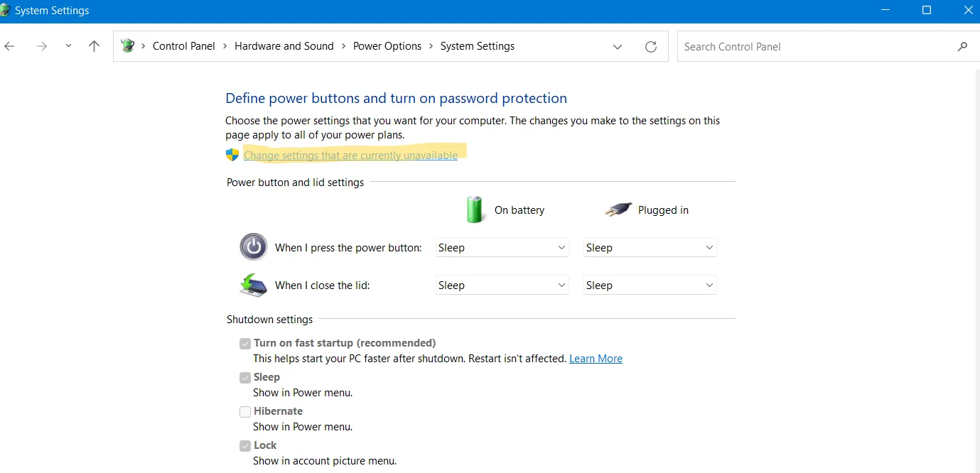The height and width of the screenshot is (473, 980).
Task: Click the UAC shield icon
Action: coord(231,154)
